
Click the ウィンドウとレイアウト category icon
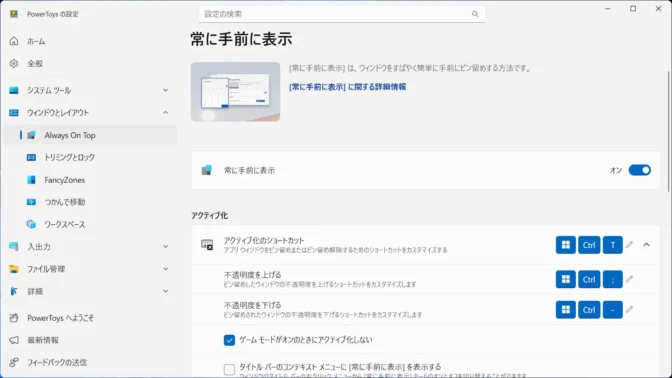click(14, 112)
